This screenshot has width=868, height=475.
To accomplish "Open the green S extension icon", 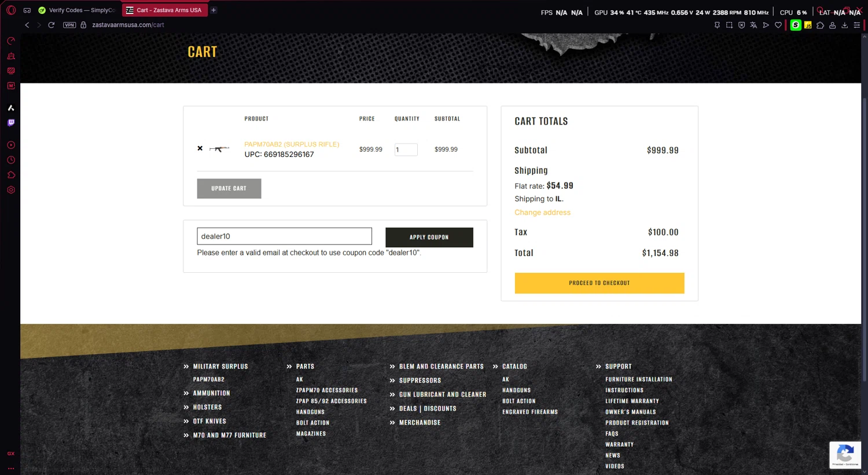I will 796,25.
